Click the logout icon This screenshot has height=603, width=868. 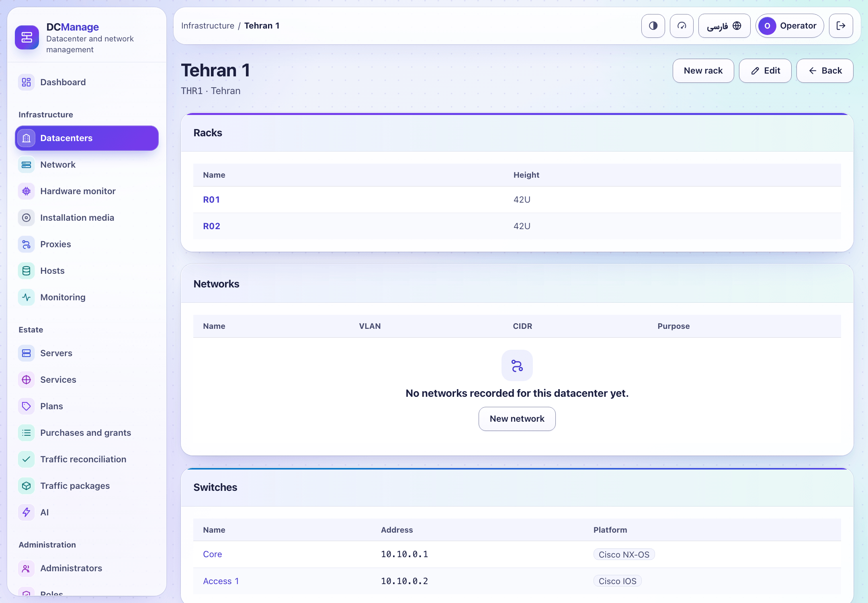[x=841, y=26]
